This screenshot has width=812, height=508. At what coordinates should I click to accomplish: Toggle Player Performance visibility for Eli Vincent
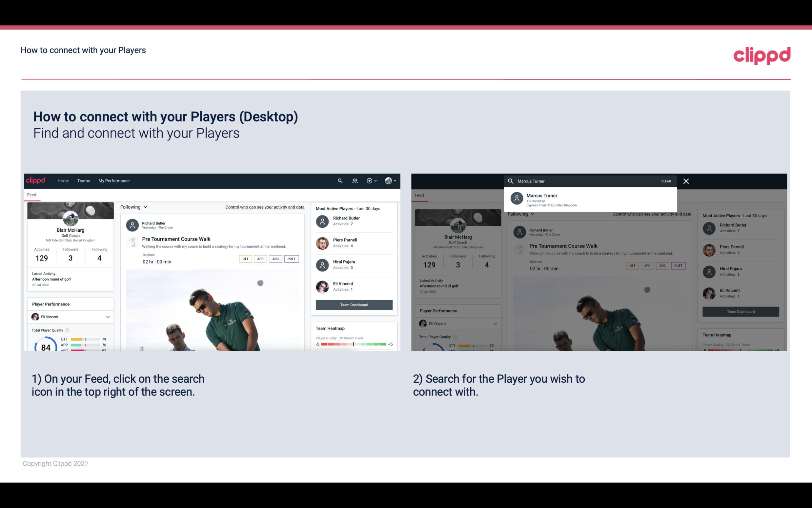click(x=108, y=317)
